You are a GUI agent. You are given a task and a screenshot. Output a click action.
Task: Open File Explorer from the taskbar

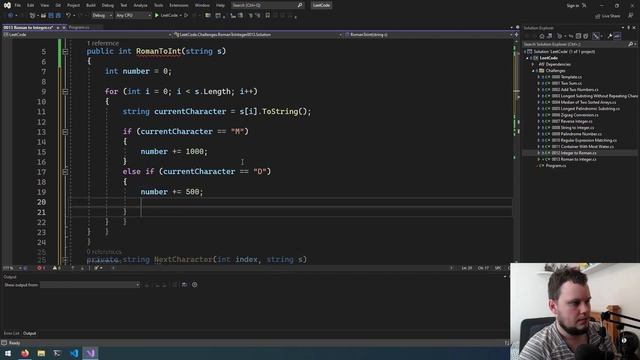[x=41, y=353]
